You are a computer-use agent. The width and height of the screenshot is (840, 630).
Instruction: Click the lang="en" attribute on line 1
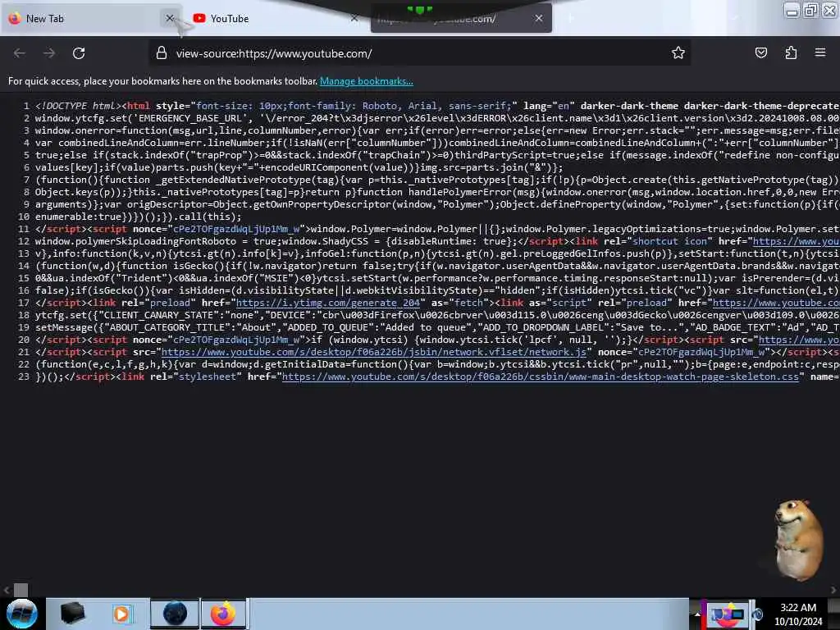click(x=549, y=106)
